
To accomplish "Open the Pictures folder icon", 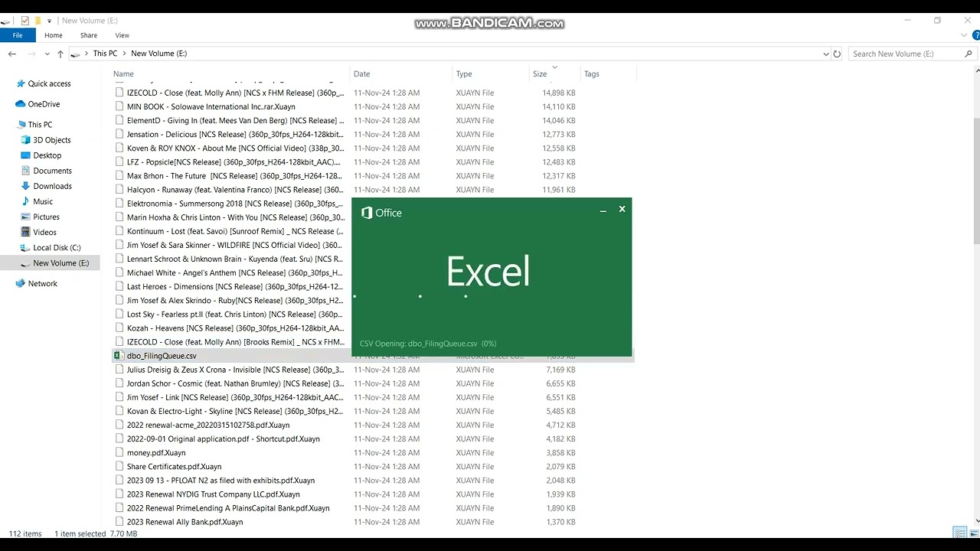I will coord(25,217).
